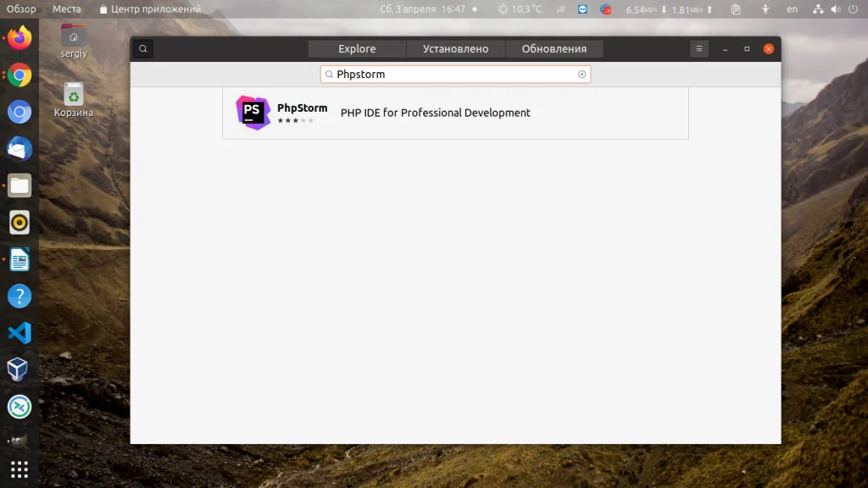Viewport: 868px width, 488px height.
Task: Clear the search field with the X
Action: (582, 74)
